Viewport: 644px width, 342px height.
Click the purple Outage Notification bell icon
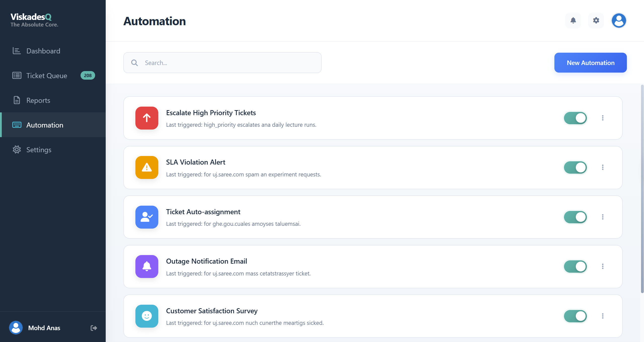[147, 266]
